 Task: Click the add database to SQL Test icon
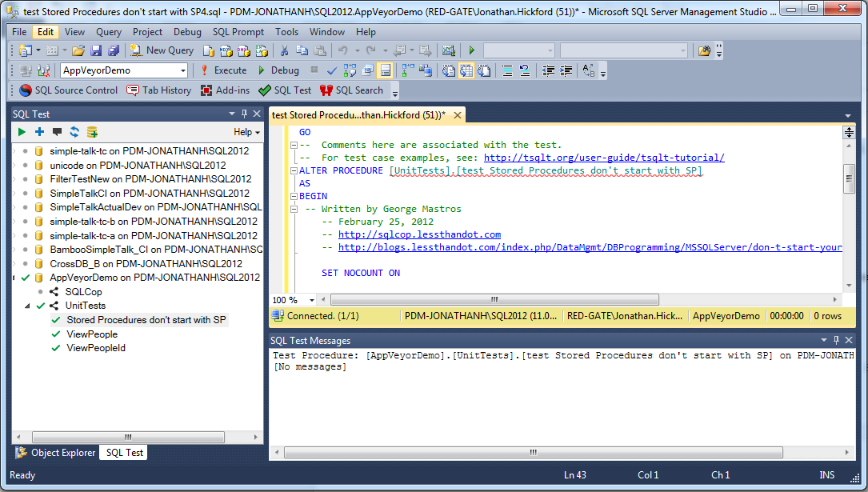(92, 132)
